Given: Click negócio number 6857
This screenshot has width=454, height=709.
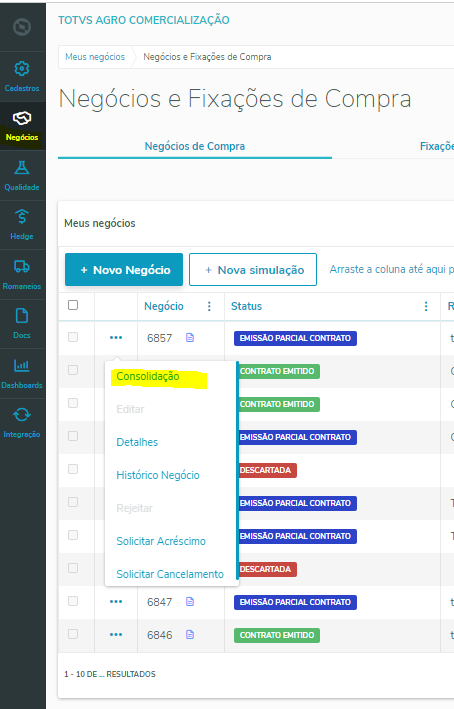Looking at the screenshot, I should tap(160, 338).
